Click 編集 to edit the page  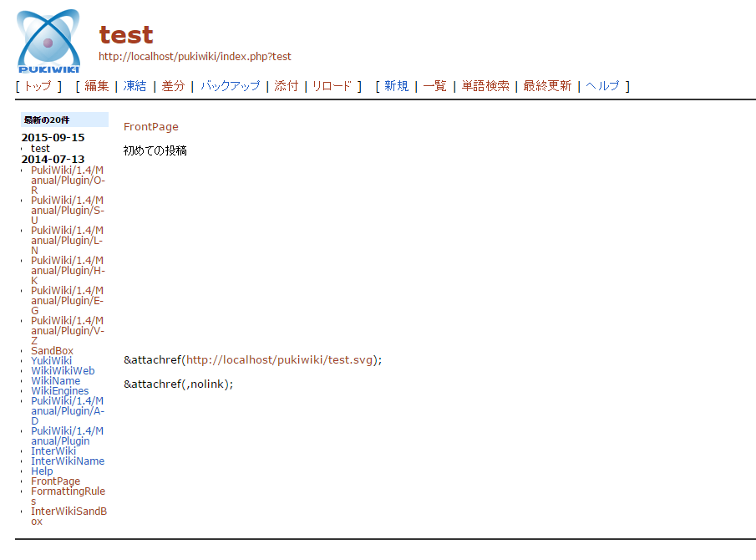point(97,86)
